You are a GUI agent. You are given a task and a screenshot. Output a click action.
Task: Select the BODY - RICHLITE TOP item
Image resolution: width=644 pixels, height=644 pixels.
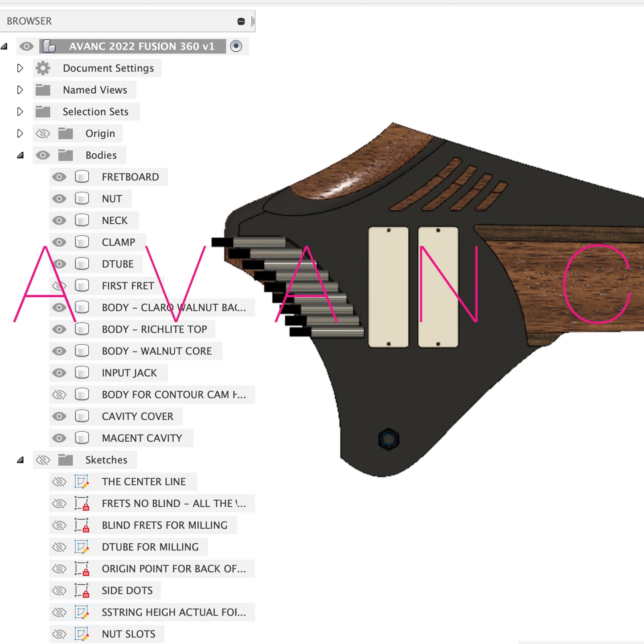point(154,329)
